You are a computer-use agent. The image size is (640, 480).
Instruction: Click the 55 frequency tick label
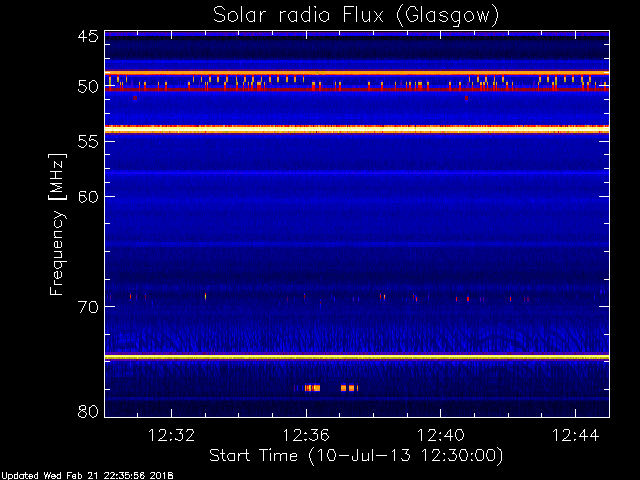pos(88,142)
